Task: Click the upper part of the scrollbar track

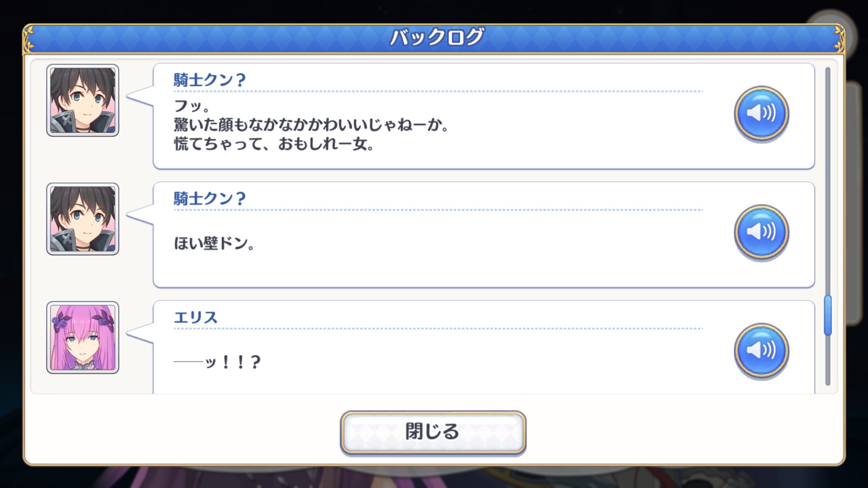Action: (828, 181)
